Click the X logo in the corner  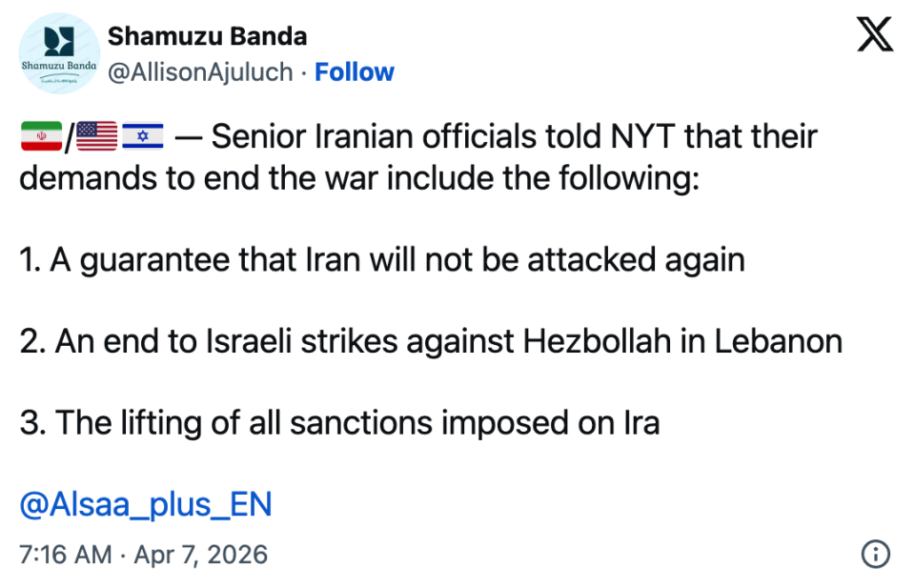874,35
